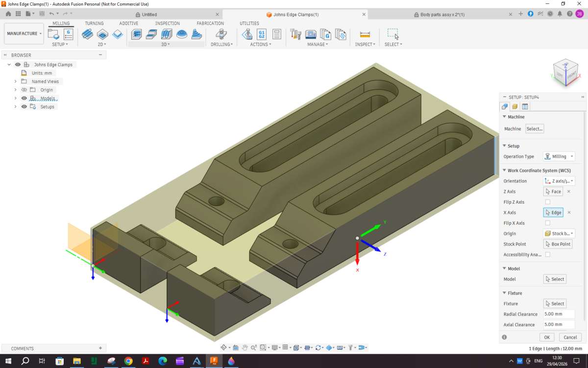Click the New Setup folder icon

point(53,34)
